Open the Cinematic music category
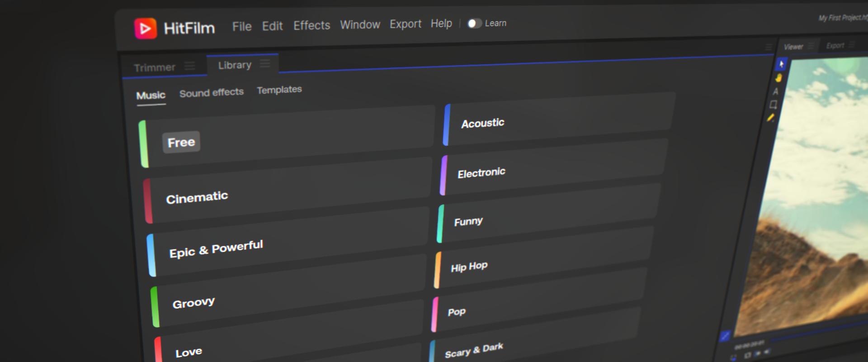The height and width of the screenshot is (362, 868). click(x=288, y=190)
